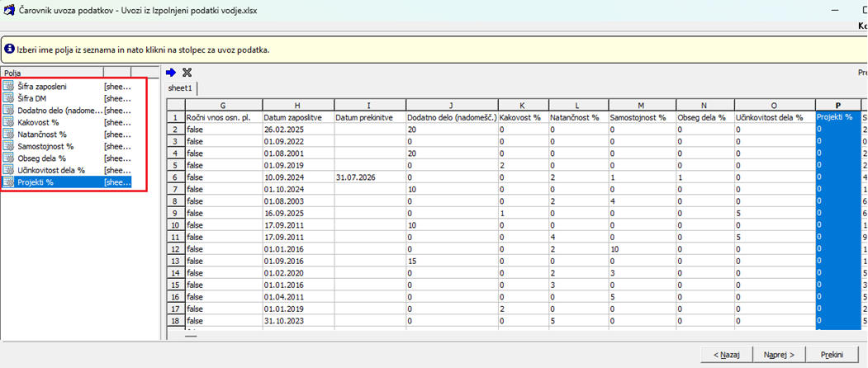The height and width of the screenshot is (368, 868).
Task: Click the Obseg dela % cell in row 1
Action: click(705, 117)
